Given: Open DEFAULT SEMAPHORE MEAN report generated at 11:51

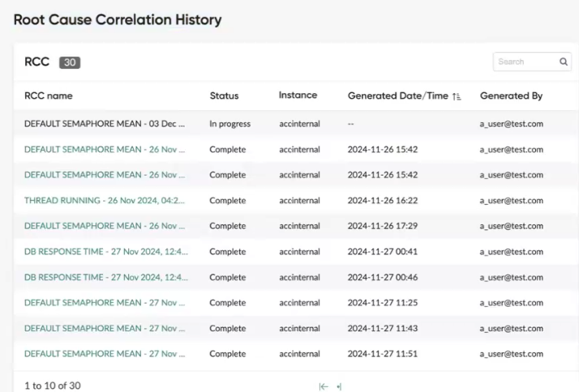Looking at the screenshot, I should click(x=105, y=354).
